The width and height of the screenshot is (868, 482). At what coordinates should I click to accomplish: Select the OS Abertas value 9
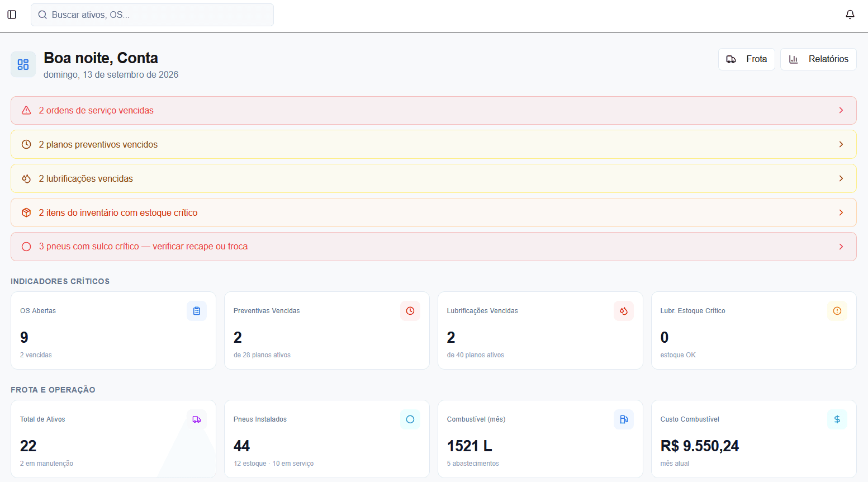(x=24, y=337)
